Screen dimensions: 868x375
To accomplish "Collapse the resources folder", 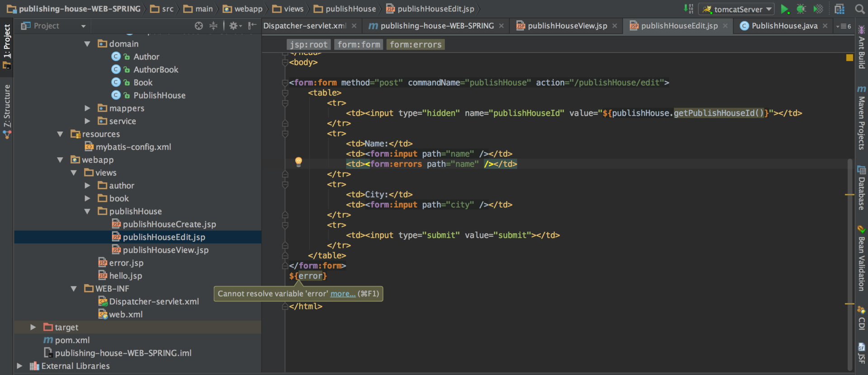I will (60, 134).
